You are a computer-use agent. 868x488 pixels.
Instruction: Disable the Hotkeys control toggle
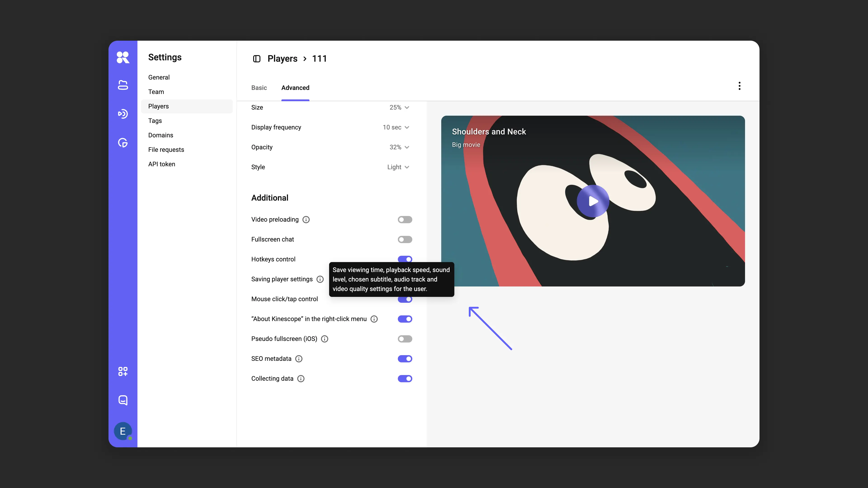pos(405,259)
